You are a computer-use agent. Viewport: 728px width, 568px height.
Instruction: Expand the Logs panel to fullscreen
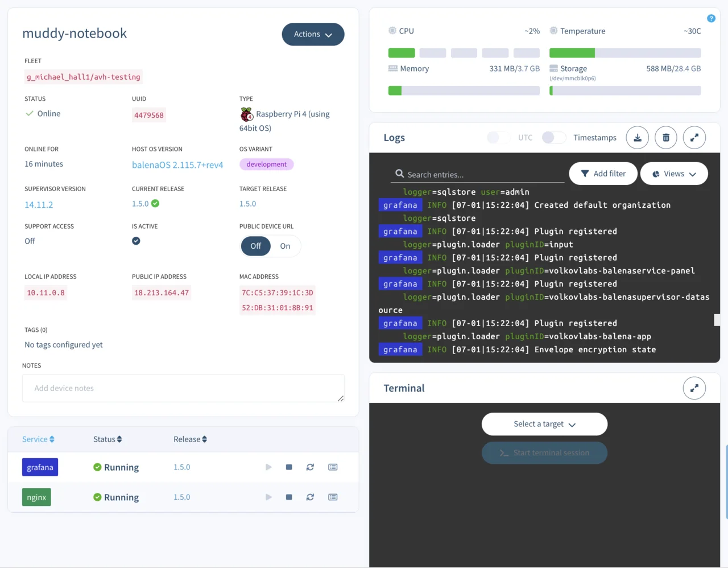[x=694, y=138]
